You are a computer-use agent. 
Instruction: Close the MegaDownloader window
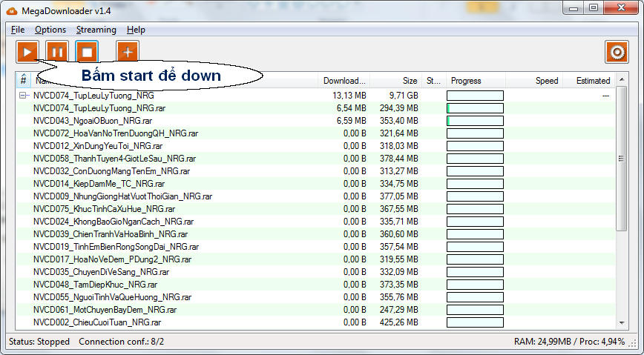(622, 8)
